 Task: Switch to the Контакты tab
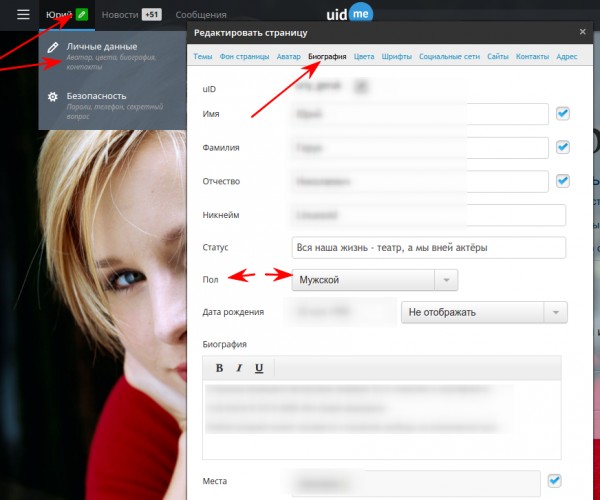pos(532,57)
